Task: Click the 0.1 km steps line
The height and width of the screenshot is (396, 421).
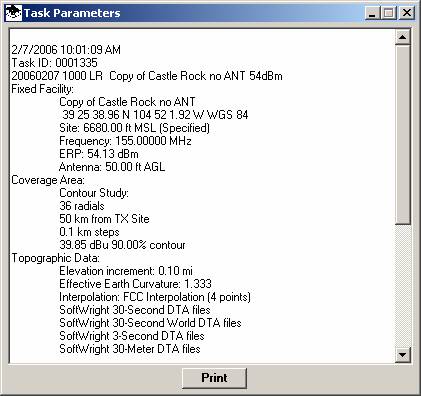Action: coord(89,232)
